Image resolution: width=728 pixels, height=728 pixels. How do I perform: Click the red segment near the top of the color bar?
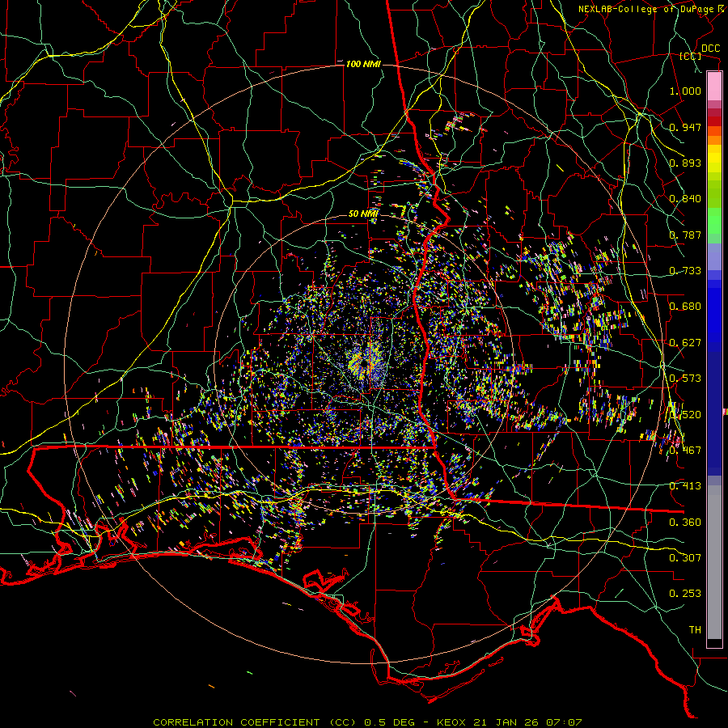pyautogui.click(x=714, y=121)
